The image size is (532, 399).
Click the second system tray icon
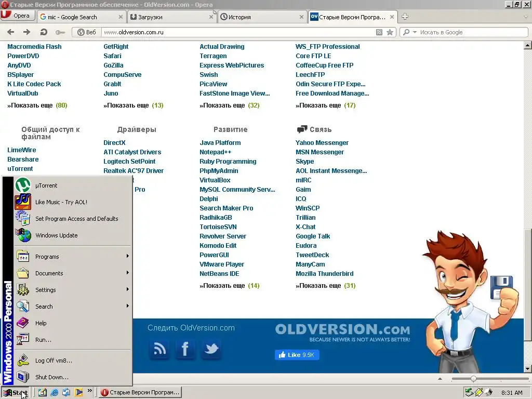(478, 392)
